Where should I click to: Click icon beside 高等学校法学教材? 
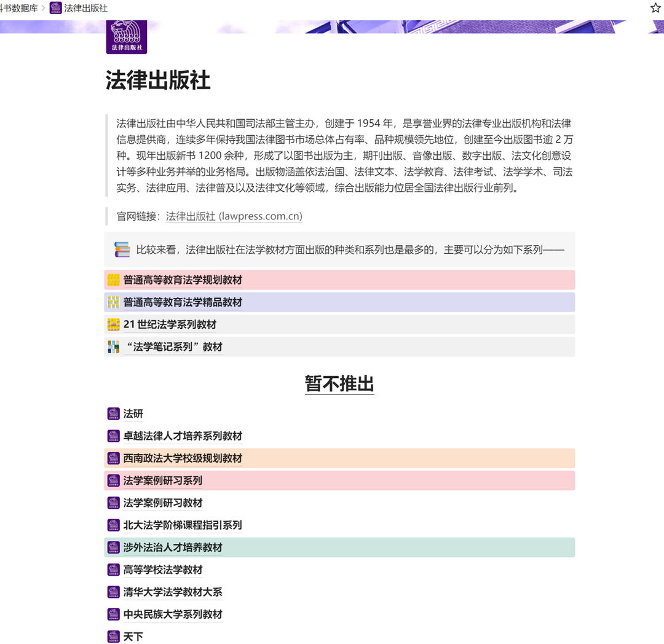pyautogui.click(x=114, y=570)
